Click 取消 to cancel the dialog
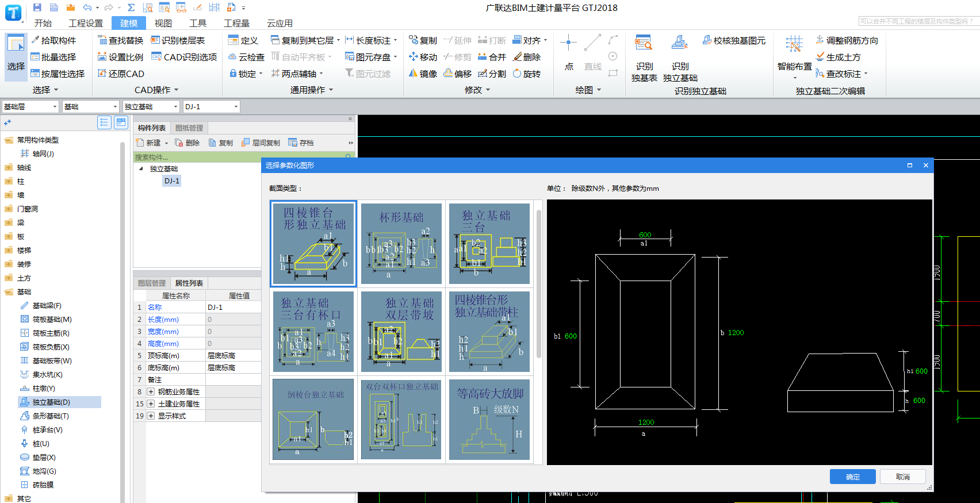 [x=902, y=477]
